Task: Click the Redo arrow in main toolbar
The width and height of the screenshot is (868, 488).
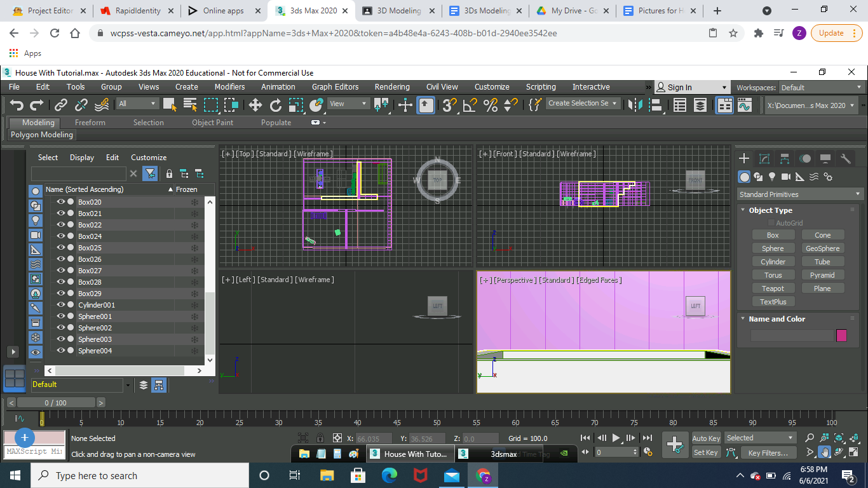Action: 37,105
